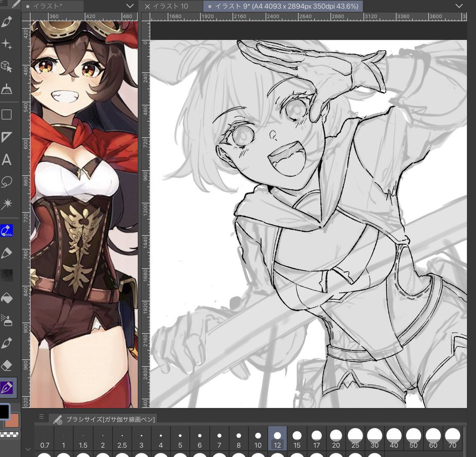The height and width of the screenshot is (457, 476).
Task: Open the ブラシサイズ palette tab
Action: pyautogui.click(x=104, y=419)
